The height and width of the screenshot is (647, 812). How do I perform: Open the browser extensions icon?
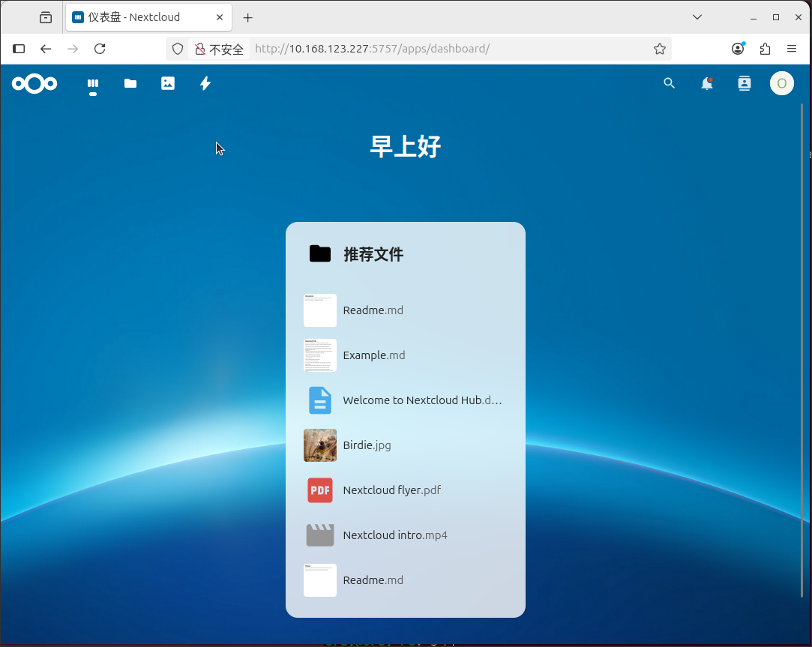click(765, 49)
